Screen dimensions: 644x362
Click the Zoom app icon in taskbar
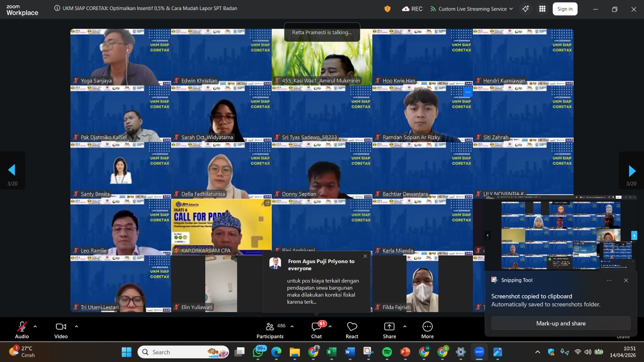(x=479, y=352)
